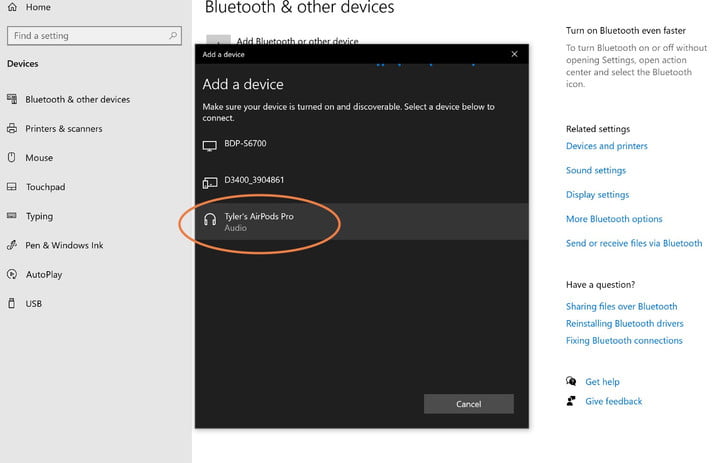Click the Touchpad icon

12,187
